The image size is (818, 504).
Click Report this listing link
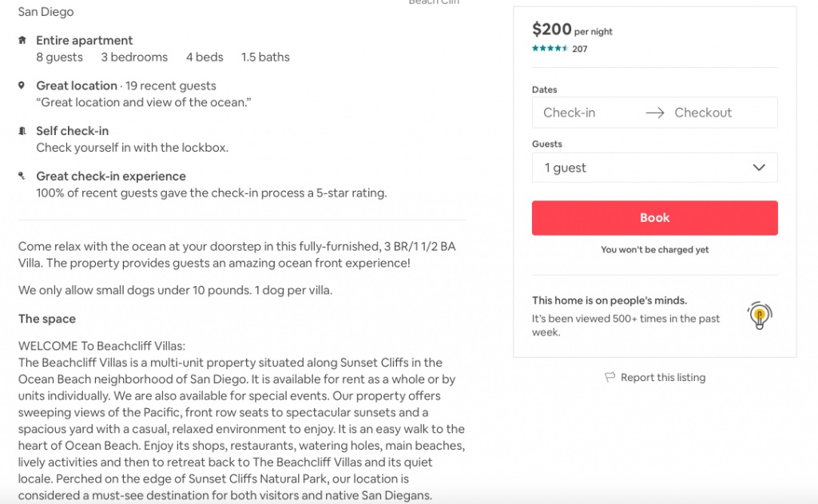tap(662, 377)
